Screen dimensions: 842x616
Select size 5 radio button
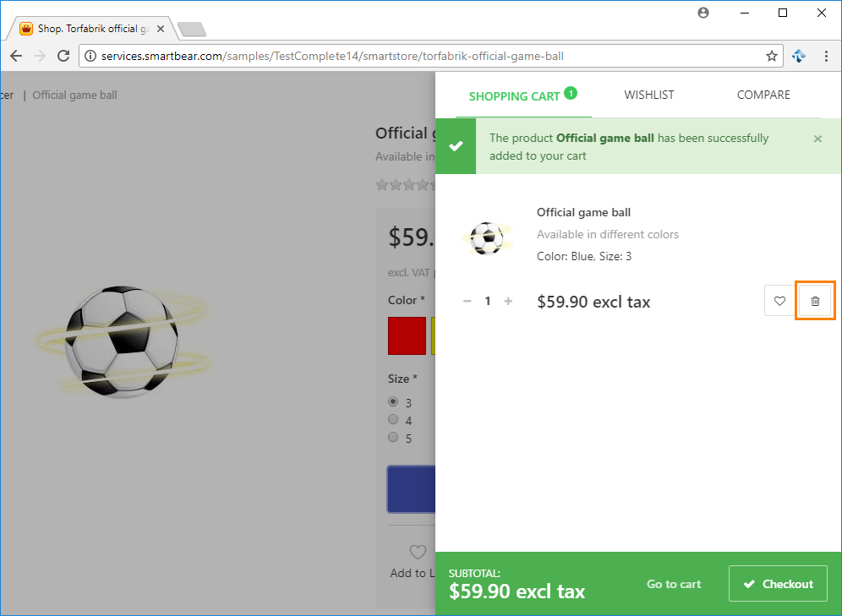(393, 437)
